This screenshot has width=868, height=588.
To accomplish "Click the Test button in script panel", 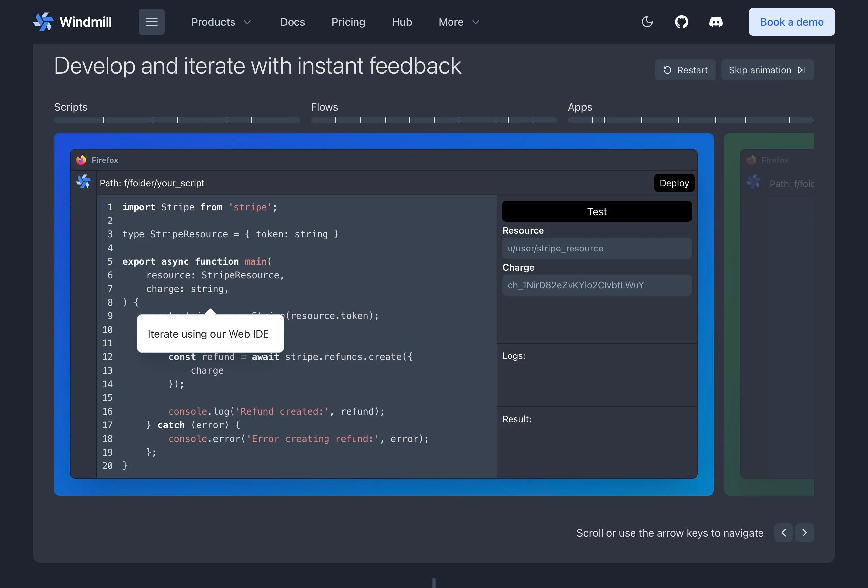I will point(597,211).
